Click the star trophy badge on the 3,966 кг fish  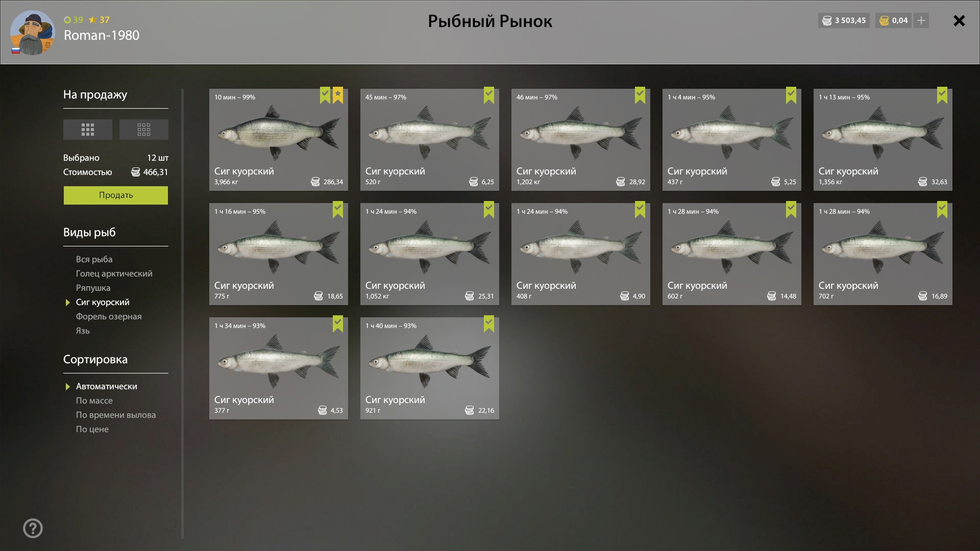338,95
